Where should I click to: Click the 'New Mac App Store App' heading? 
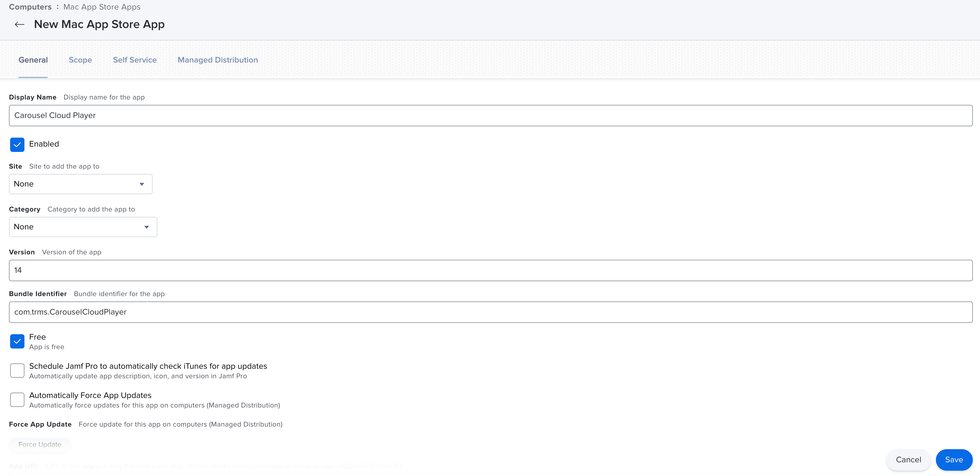[99, 24]
